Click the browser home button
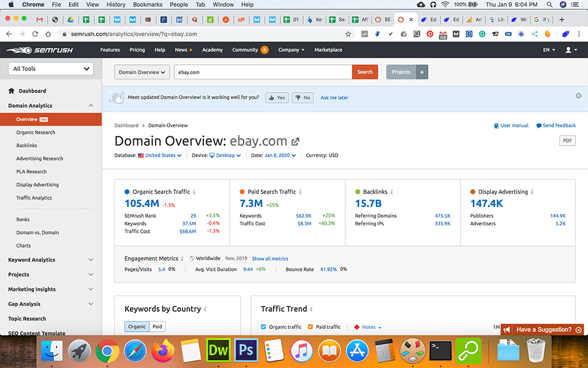Screen dimensions: 588x368 48,34
